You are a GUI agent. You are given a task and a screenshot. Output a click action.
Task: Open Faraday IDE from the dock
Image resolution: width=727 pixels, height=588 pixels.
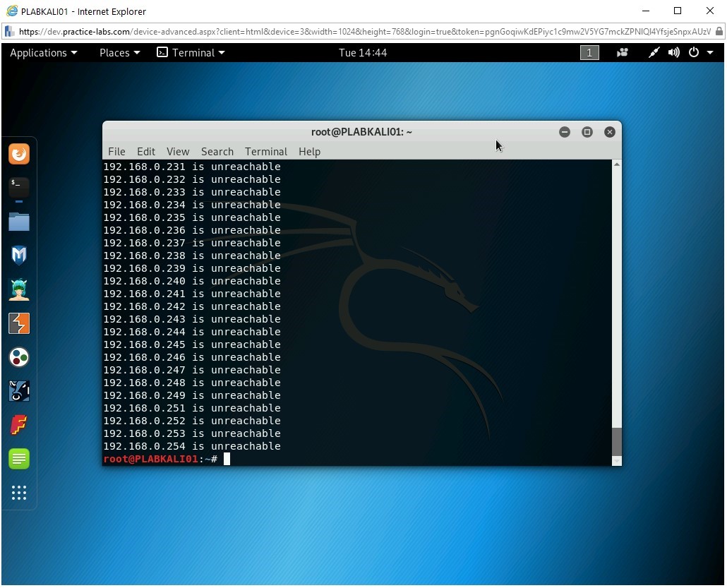(19, 425)
